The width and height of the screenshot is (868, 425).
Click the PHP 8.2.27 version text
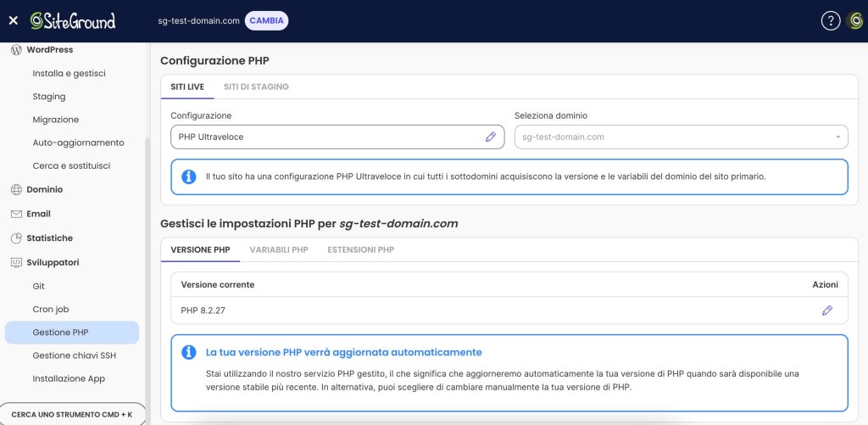coord(203,310)
